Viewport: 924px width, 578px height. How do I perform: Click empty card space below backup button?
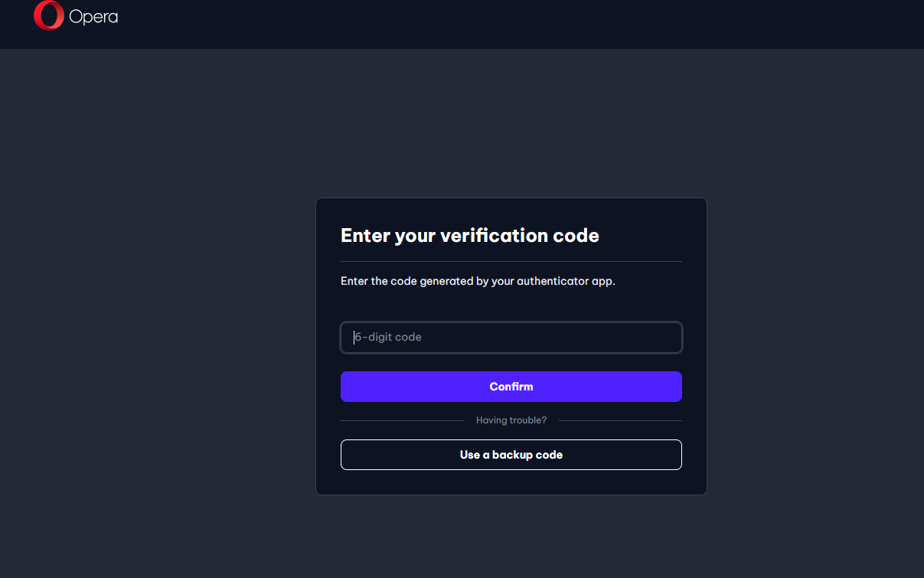(511, 482)
